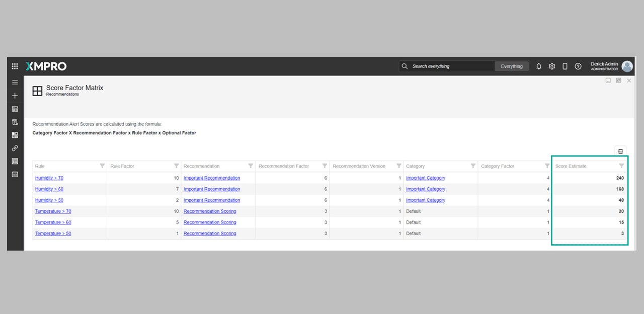The width and height of the screenshot is (644, 314).
Task: Open the link icon in the sidebar
Action: (x=15, y=148)
